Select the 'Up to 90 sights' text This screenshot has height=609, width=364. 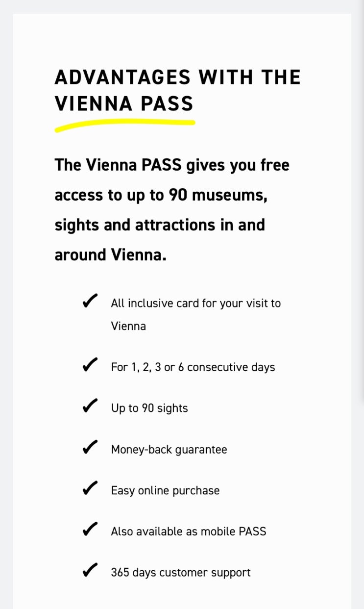(149, 408)
